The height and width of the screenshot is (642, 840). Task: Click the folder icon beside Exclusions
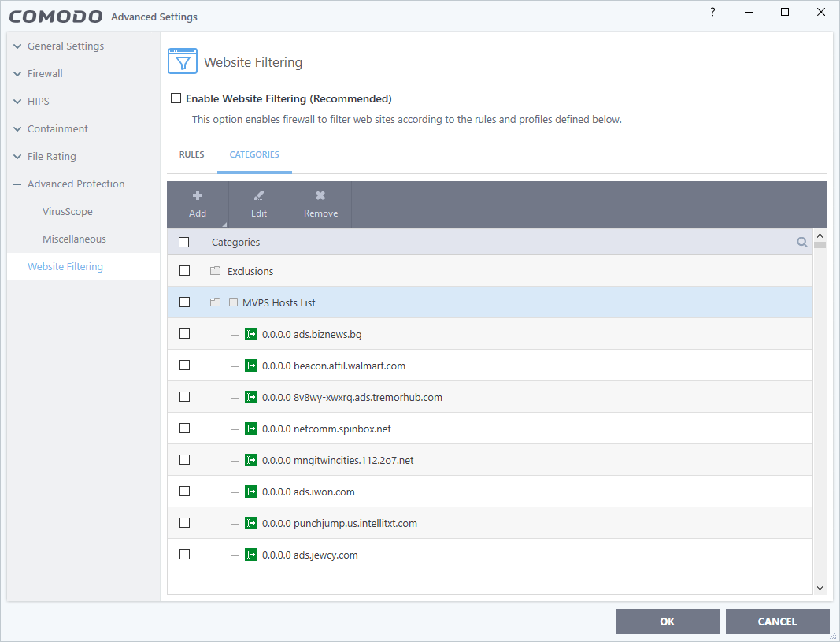[x=215, y=271]
